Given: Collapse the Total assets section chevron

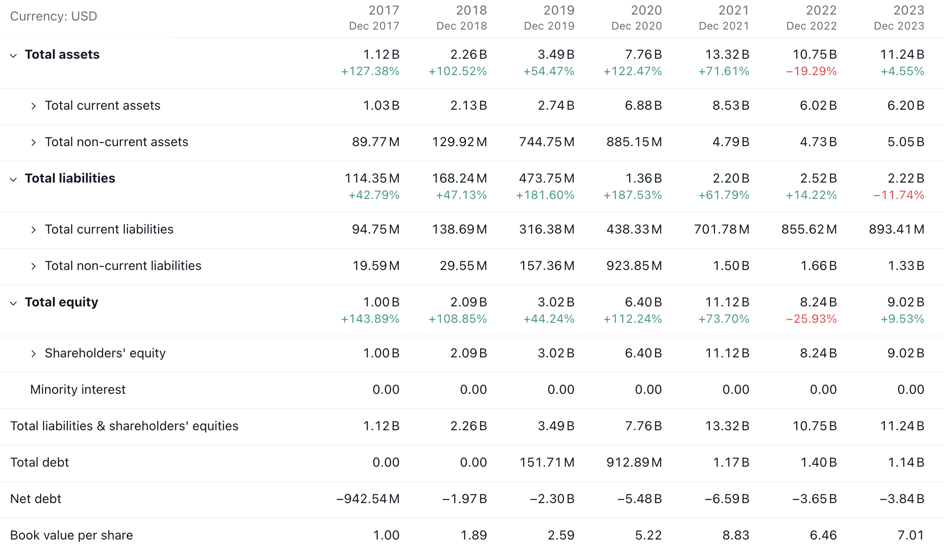Looking at the screenshot, I should click(x=14, y=56).
